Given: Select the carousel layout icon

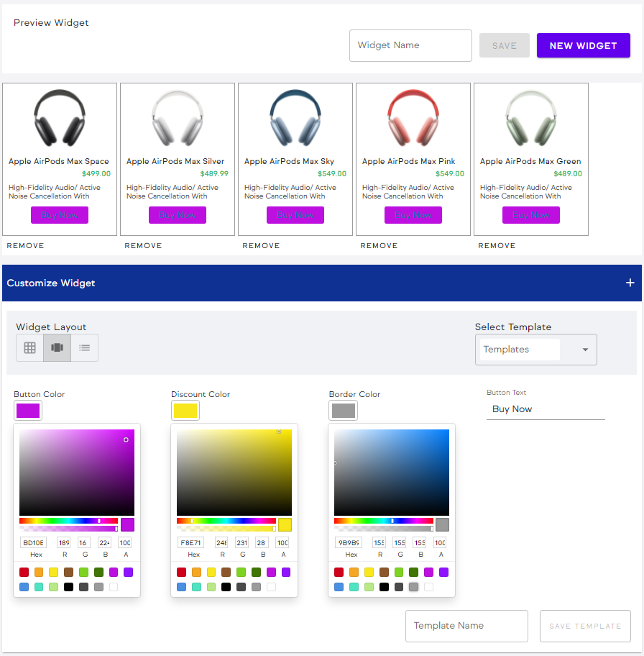Looking at the screenshot, I should [x=57, y=348].
